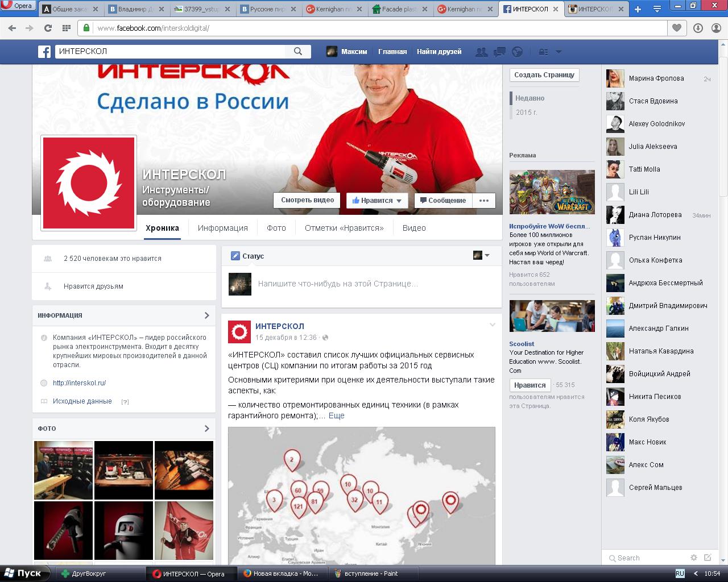The height and width of the screenshot is (582, 728).
Task: Open post-as identity dropdown in Статус box
Action: (482, 256)
